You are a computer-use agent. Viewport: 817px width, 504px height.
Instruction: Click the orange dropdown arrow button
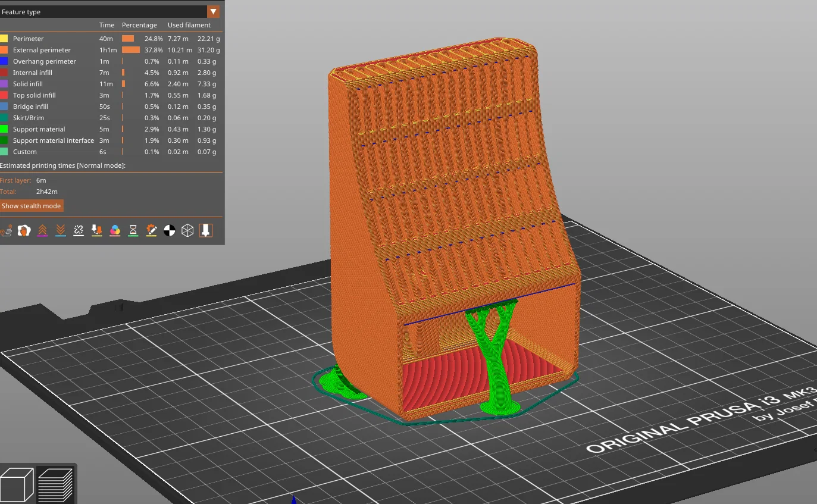(213, 12)
